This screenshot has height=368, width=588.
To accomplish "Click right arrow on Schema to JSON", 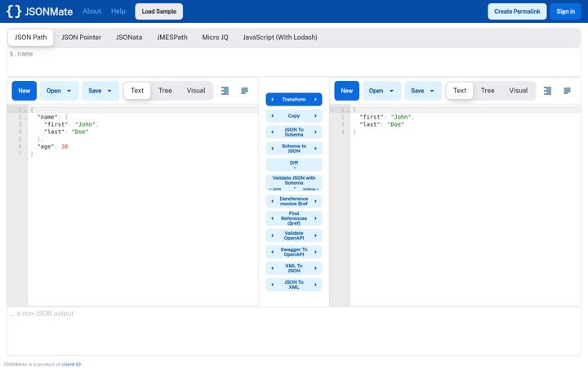I will pos(316,148).
